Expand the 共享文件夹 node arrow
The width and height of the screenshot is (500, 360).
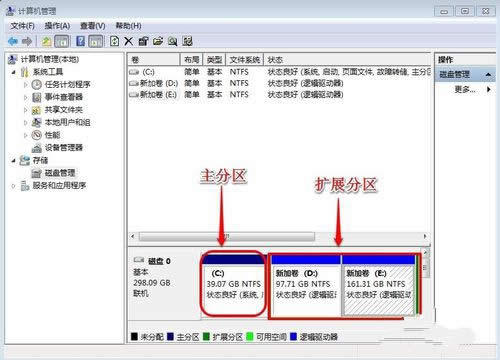point(25,110)
